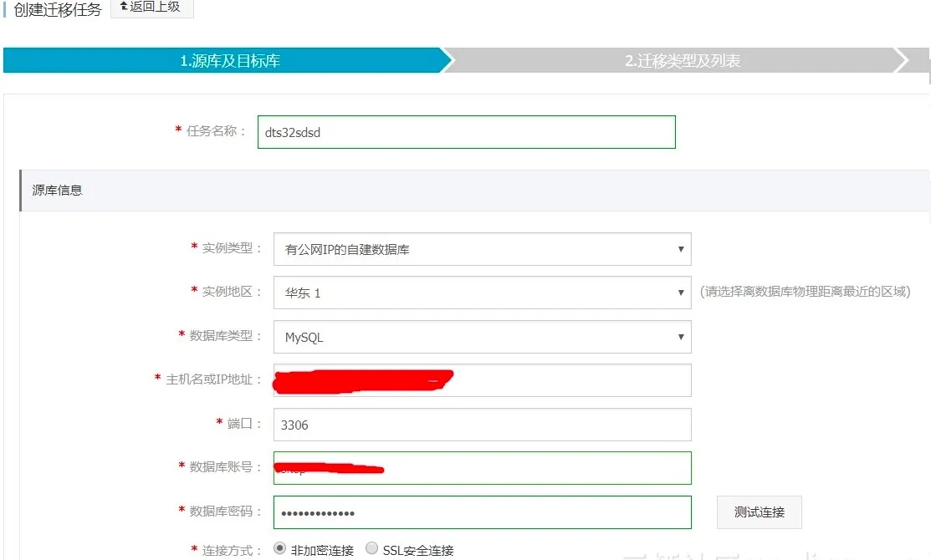
Task: Focus the 数据库密码 password field
Action: tap(482, 512)
